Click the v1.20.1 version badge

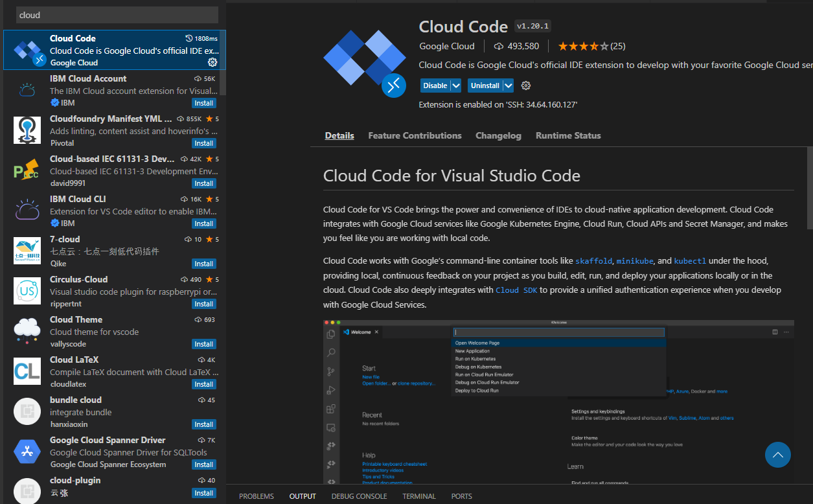[532, 27]
